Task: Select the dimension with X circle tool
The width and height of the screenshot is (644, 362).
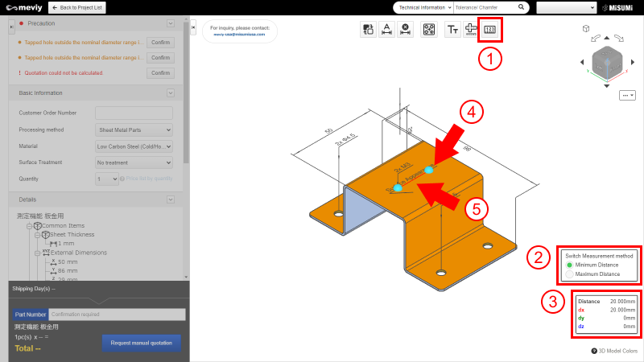Action: [x=406, y=30]
